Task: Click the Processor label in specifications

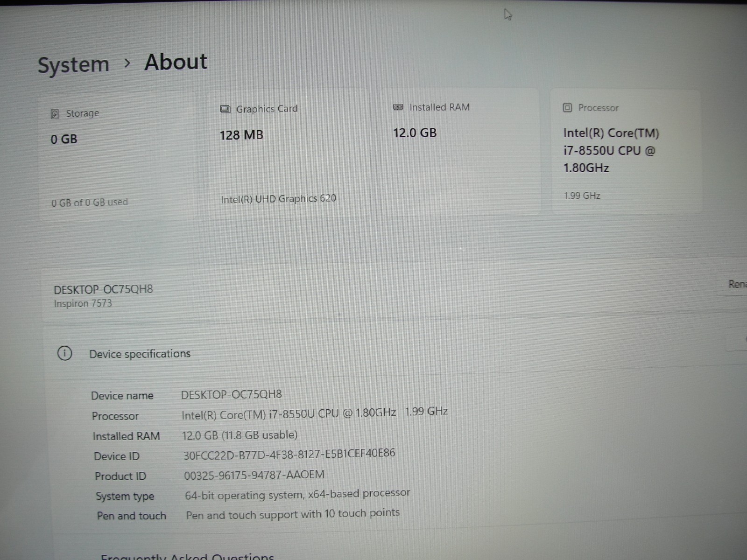Action: click(115, 416)
